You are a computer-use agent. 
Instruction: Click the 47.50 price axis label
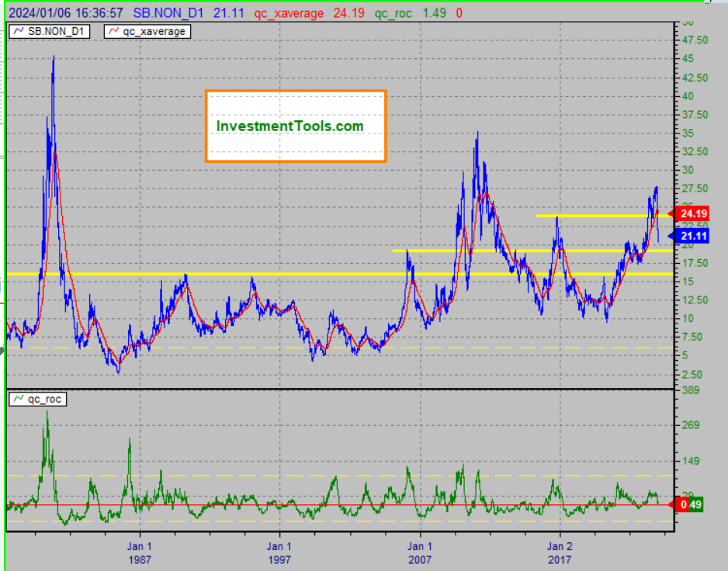[695, 40]
